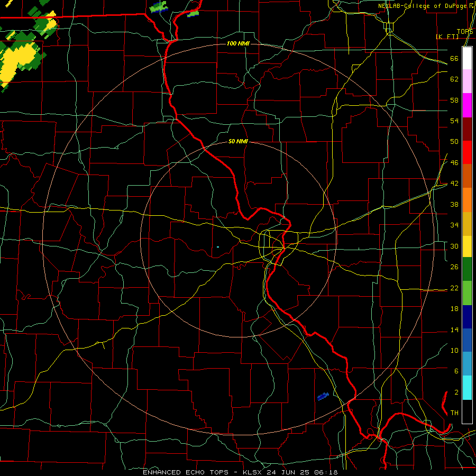Image resolution: width=476 pixels, height=476 pixels.
Task: Click the "18" legend value
Action: pyautogui.click(x=454, y=309)
